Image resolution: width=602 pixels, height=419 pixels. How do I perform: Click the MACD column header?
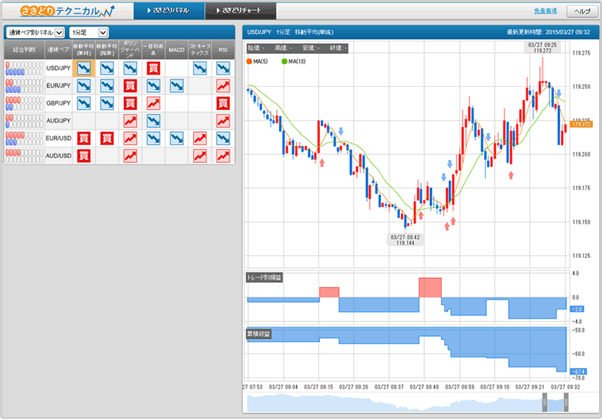(x=177, y=50)
